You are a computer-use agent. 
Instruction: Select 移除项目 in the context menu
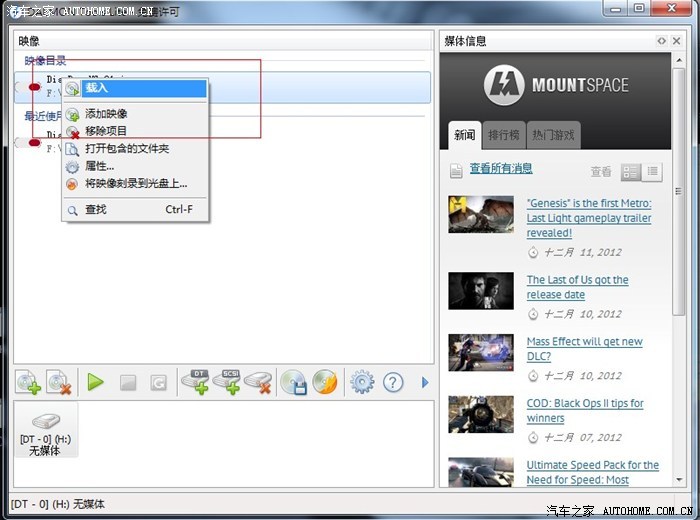pyautogui.click(x=106, y=131)
